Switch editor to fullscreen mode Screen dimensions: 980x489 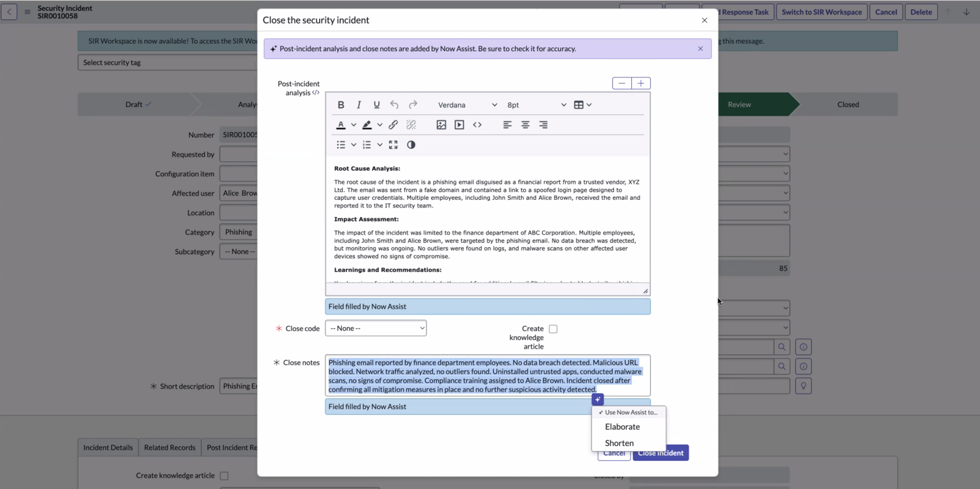(x=393, y=145)
